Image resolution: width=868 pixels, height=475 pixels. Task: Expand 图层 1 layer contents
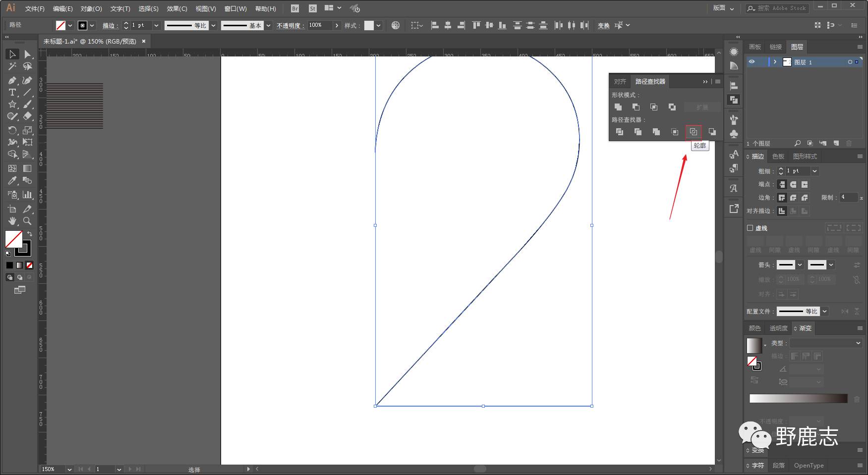(775, 62)
